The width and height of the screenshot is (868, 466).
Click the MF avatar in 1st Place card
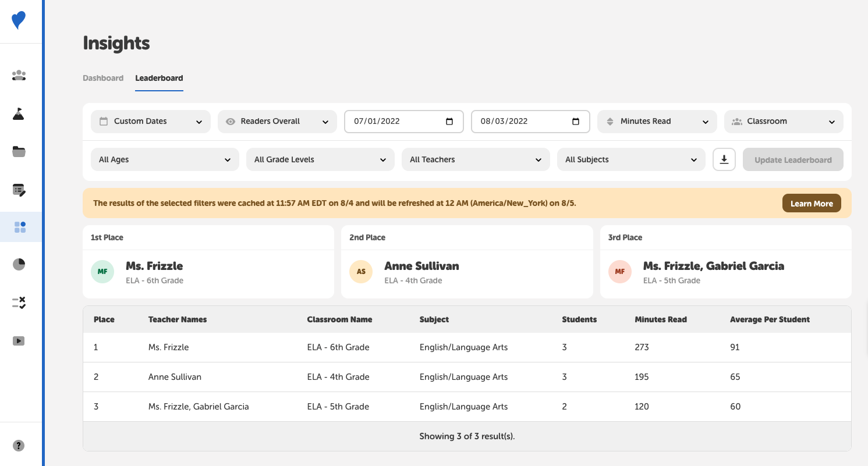(x=102, y=272)
